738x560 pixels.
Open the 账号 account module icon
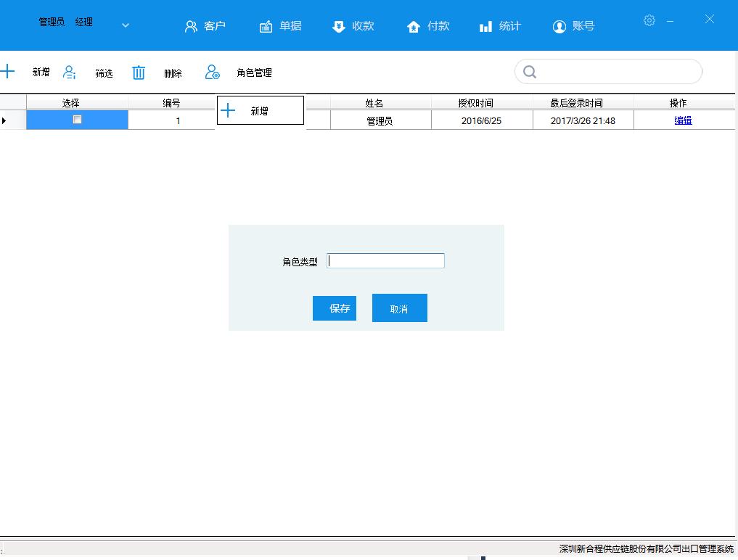click(559, 26)
